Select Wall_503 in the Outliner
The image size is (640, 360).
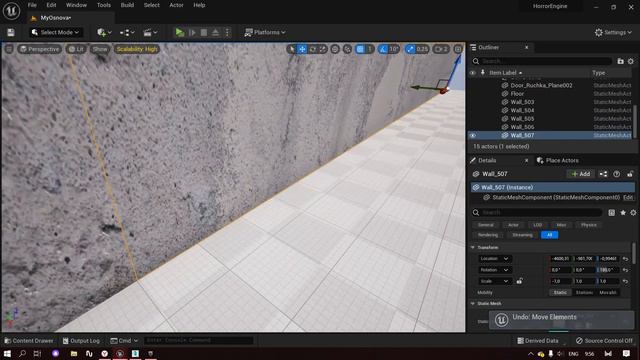tap(522, 102)
